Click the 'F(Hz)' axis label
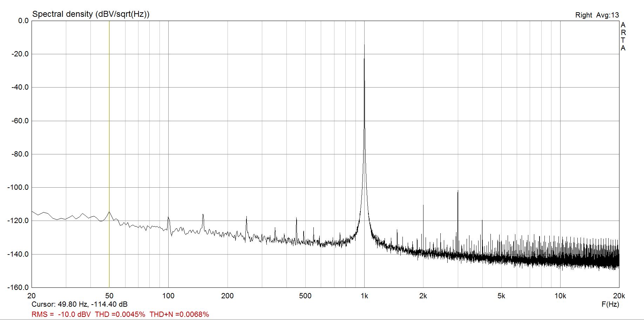This screenshot has height=320, width=644. 610,304
